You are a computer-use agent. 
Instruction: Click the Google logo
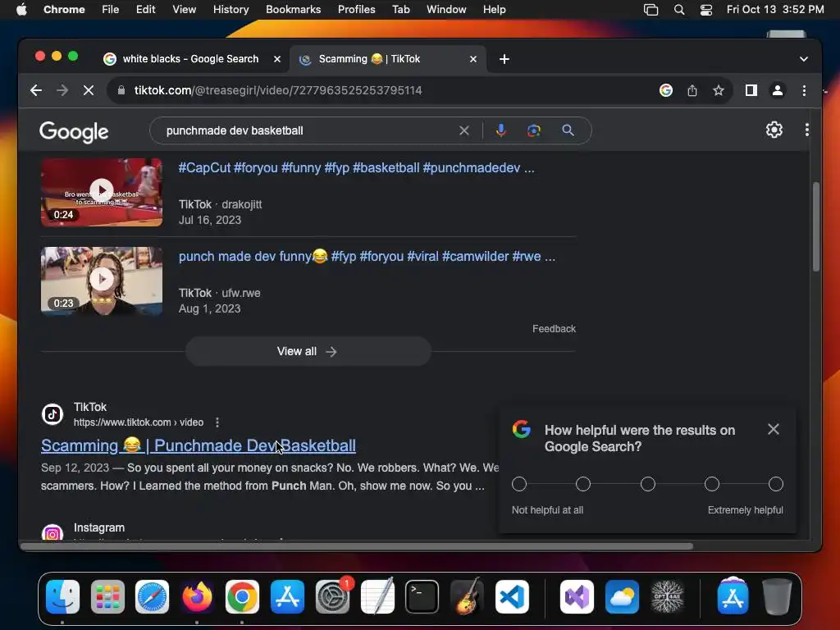click(x=74, y=132)
